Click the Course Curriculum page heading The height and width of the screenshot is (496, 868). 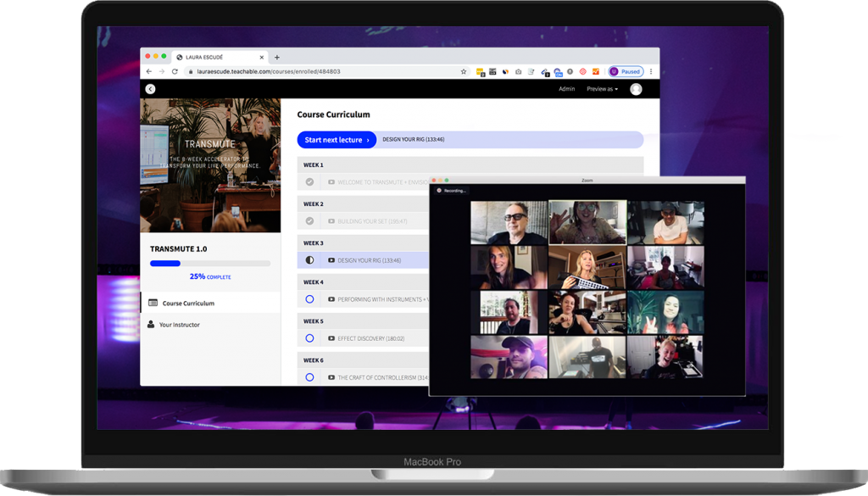333,114
